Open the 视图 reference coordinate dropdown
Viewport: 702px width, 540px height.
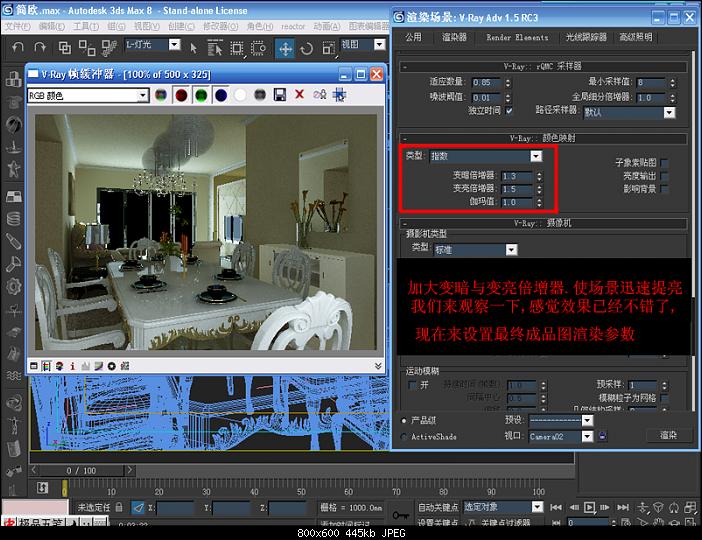(363, 44)
